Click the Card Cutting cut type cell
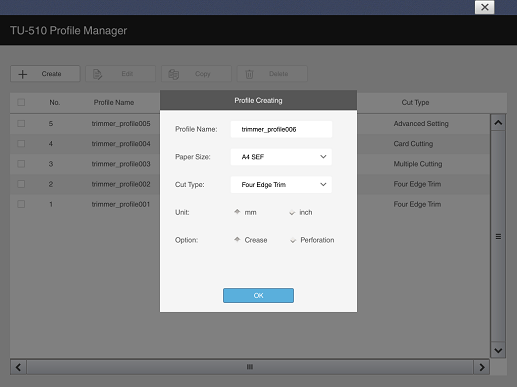Viewport: 517px width, 387px height. tap(413, 144)
